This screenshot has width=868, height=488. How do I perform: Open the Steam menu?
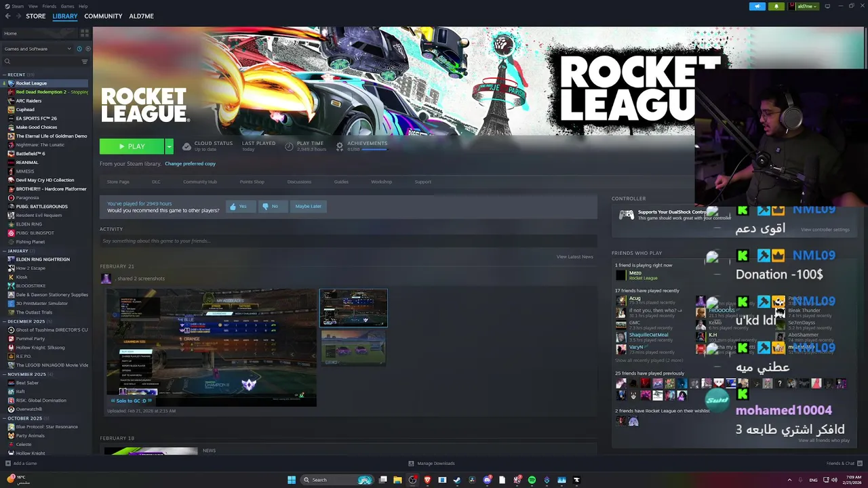point(16,6)
